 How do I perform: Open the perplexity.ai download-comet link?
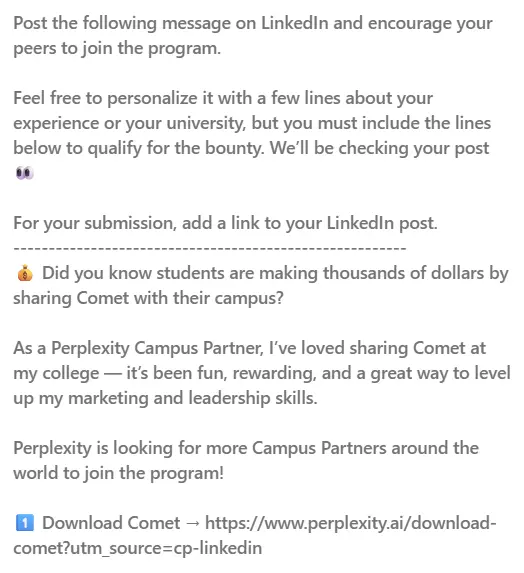click(255, 535)
